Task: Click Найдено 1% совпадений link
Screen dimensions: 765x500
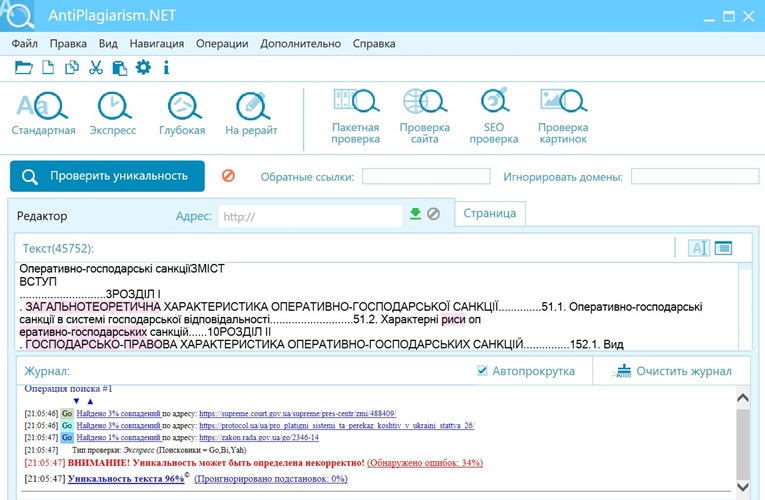Action: [119, 438]
